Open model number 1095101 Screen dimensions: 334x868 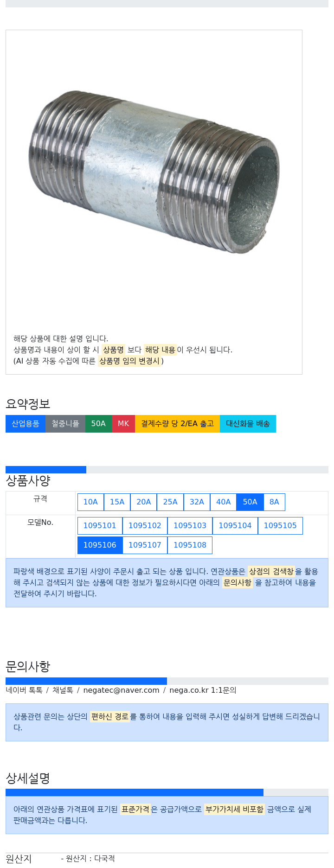click(x=100, y=526)
